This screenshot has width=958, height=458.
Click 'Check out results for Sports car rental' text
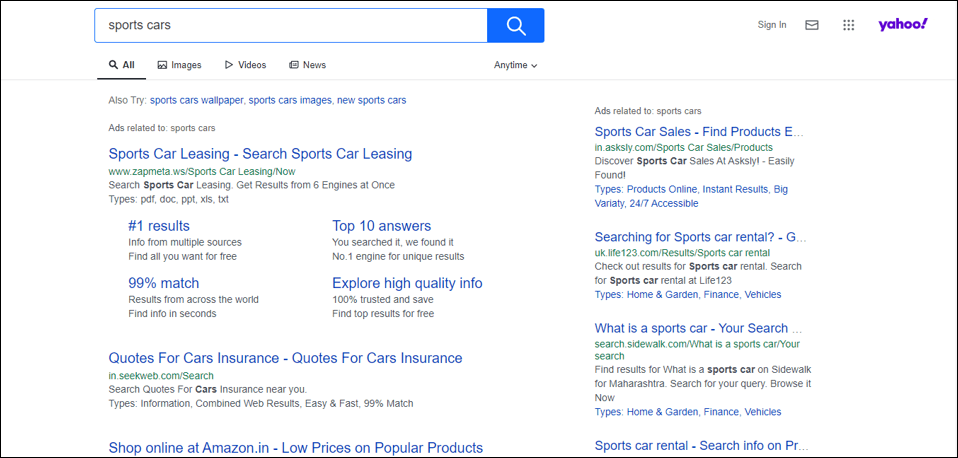(698, 274)
